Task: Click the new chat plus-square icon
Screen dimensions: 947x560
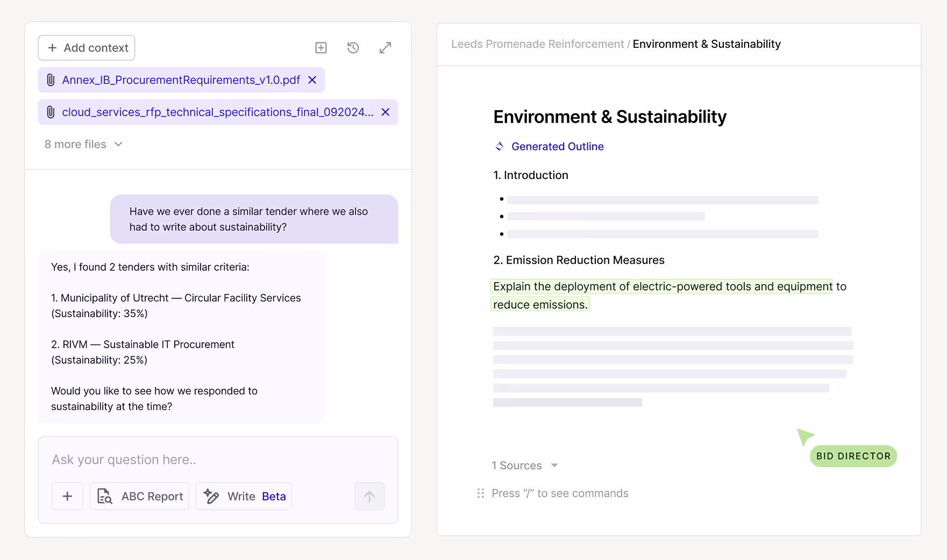Action: (x=321, y=48)
